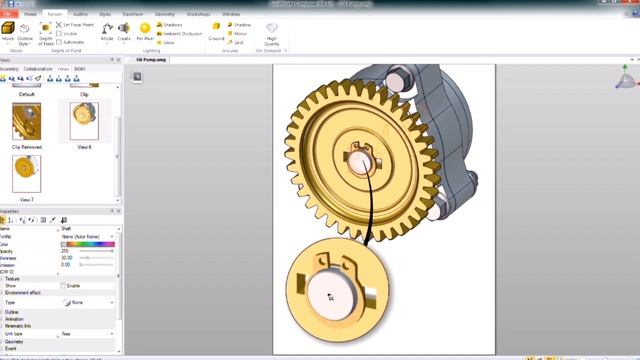Click the update view icon in Views toolbar
640x360 pixels.
[29, 78]
